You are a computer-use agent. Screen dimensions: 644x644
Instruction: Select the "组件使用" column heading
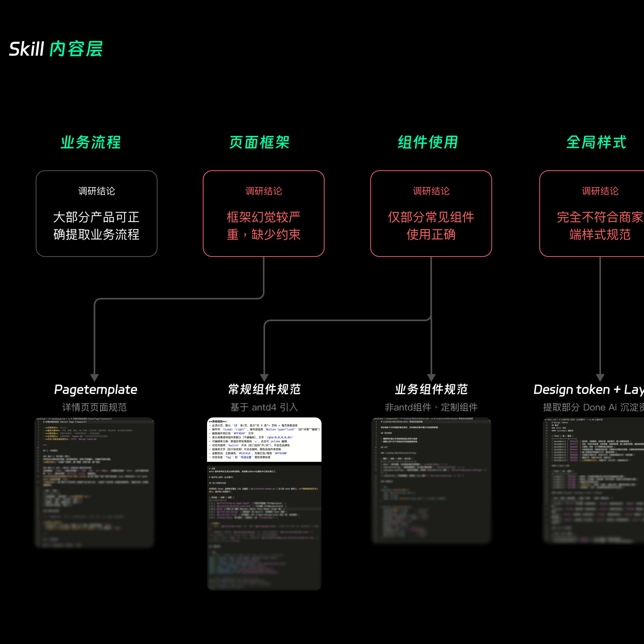(x=428, y=142)
